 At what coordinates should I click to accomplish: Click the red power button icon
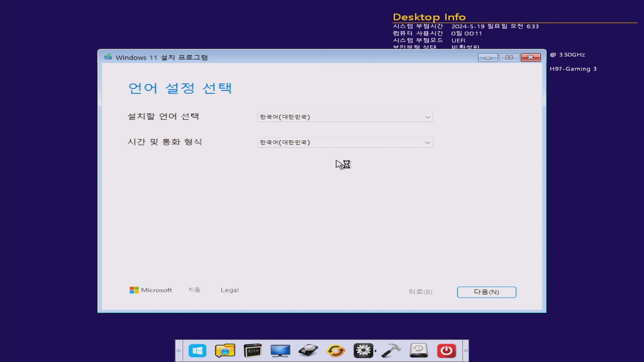(x=446, y=351)
